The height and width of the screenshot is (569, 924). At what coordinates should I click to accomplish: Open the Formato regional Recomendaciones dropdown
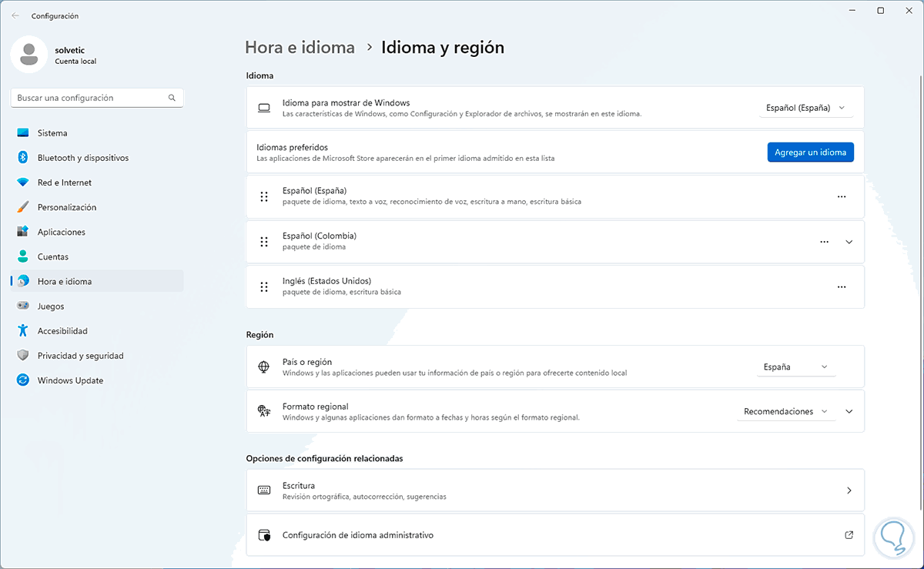click(786, 412)
